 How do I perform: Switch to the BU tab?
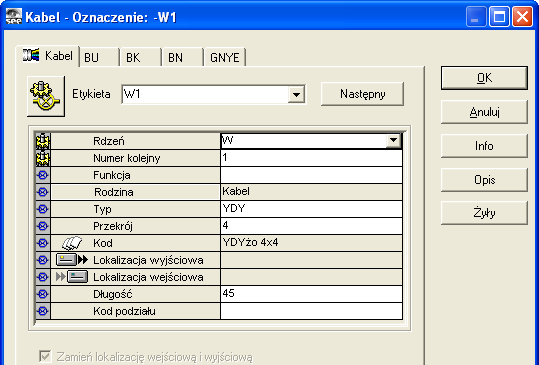click(99, 57)
